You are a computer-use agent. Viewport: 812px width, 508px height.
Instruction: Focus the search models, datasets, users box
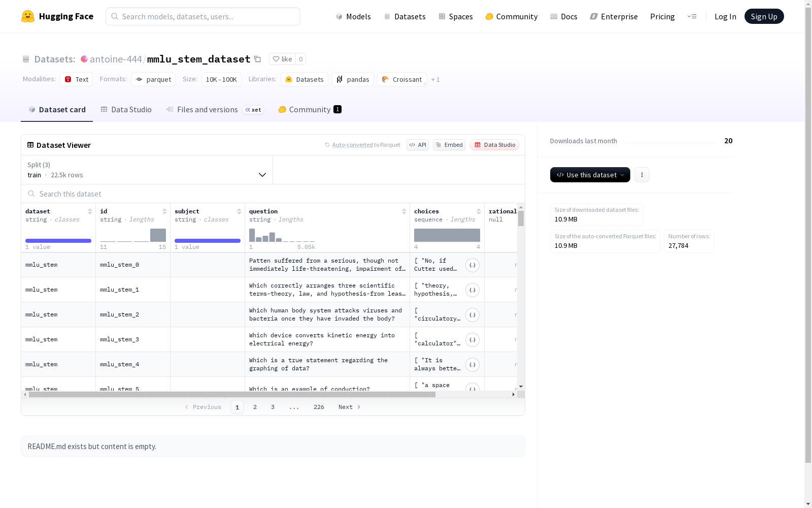[203, 16]
